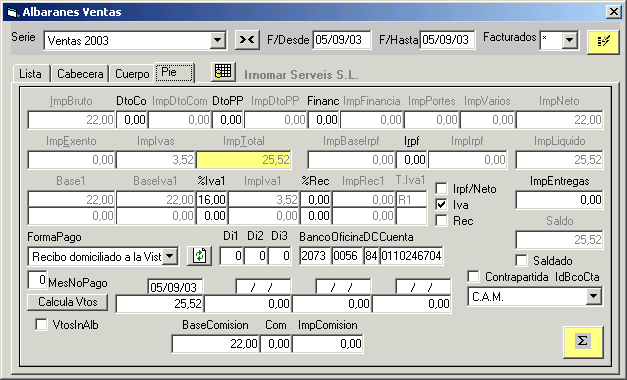
Task: Click the yellow edit list button top right
Action: (x=603, y=42)
